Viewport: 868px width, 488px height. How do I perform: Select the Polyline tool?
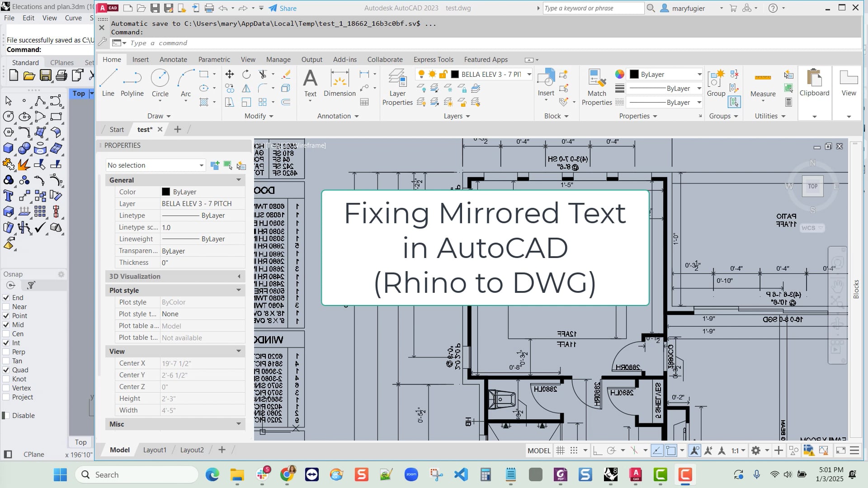132,83
